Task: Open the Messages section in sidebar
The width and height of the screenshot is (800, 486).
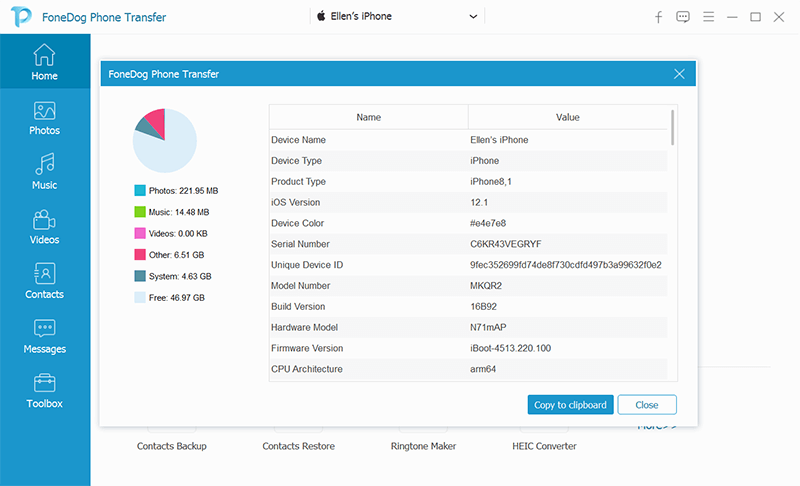Action: (x=44, y=336)
